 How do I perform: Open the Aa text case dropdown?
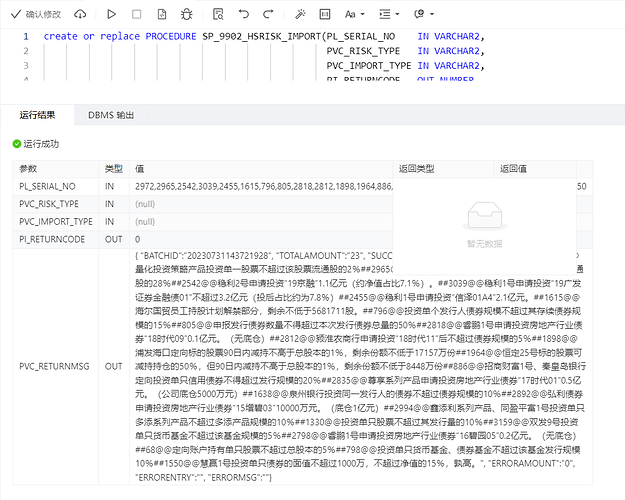point(354,14)
